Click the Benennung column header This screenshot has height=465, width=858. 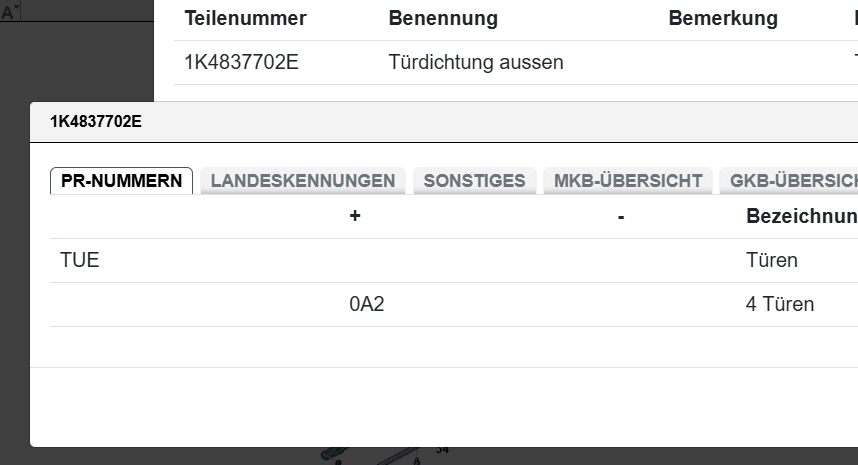442,18
